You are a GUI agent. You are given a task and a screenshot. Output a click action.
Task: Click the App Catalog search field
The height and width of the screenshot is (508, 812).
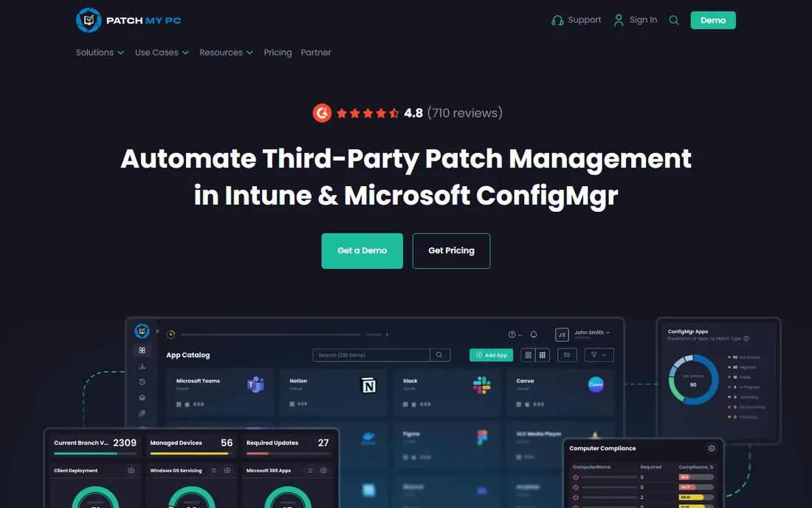pyautogui.click(x=371, y=354)
